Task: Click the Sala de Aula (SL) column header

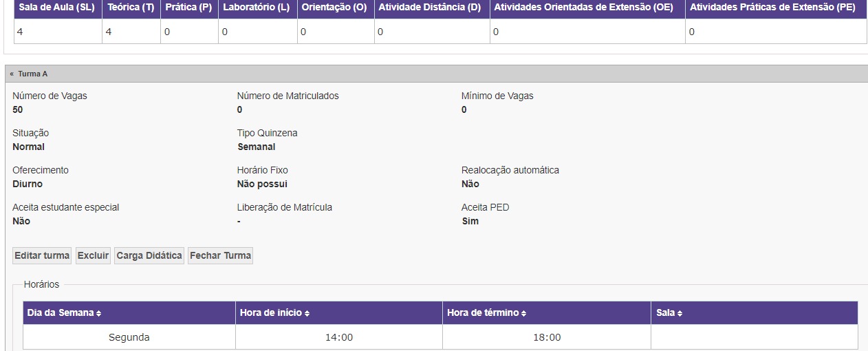Action: pos(57,8)
